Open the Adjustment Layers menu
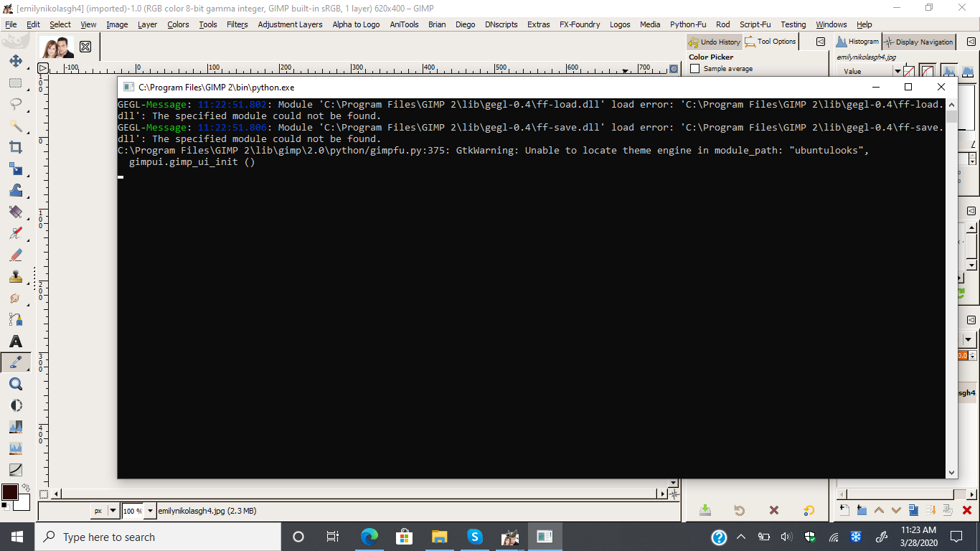Screen dimensions: 980x551 click(290, 24)
